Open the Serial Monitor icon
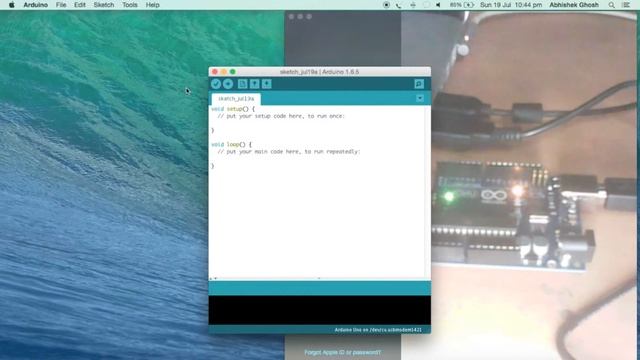The height and width of the screenshot is (360, 640). coord(419,84)
